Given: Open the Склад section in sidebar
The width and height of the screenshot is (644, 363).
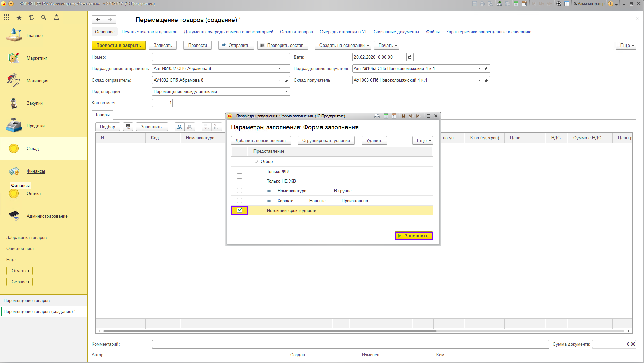Looking at the screenshot, I should point(33,148).
